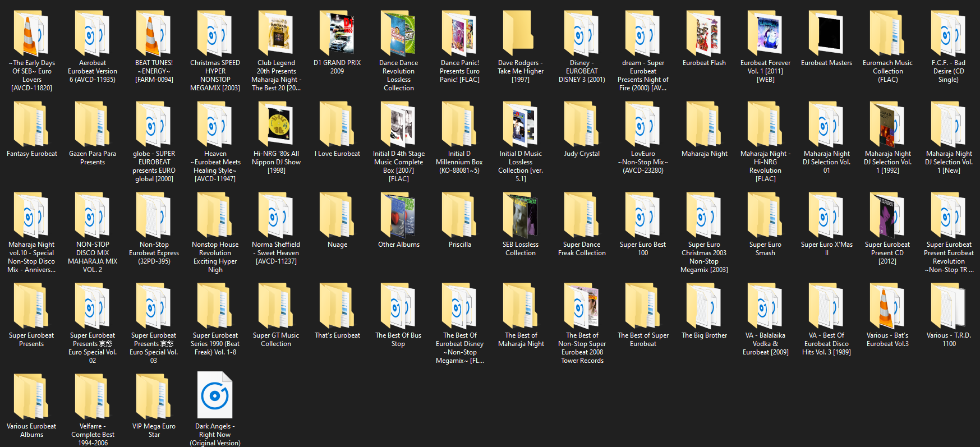The image size is (980, 447).
Task: Click the 'Super Euro Christmas 2003 Non-Stop Megamix' label
Action: (x=704, y=257)
